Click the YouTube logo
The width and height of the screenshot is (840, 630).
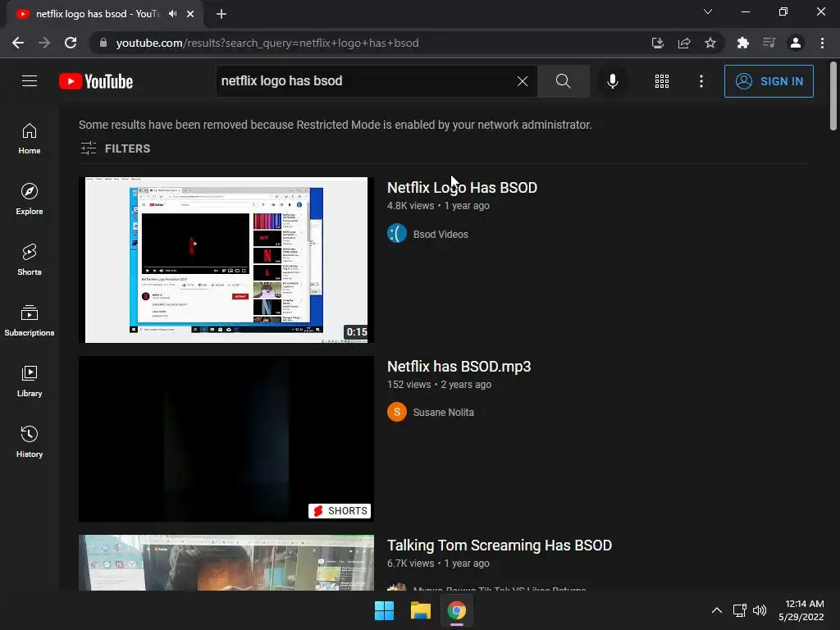point(96,81)
